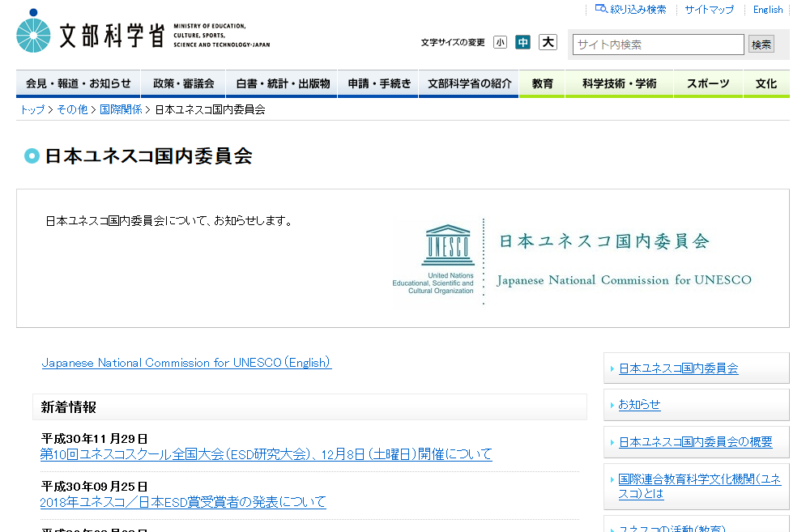Image resolution: width=806 pixels, height=532 pixels.
Task: Open the サイトマップ link
Action: pyautogui.click(x=710, y=9)
